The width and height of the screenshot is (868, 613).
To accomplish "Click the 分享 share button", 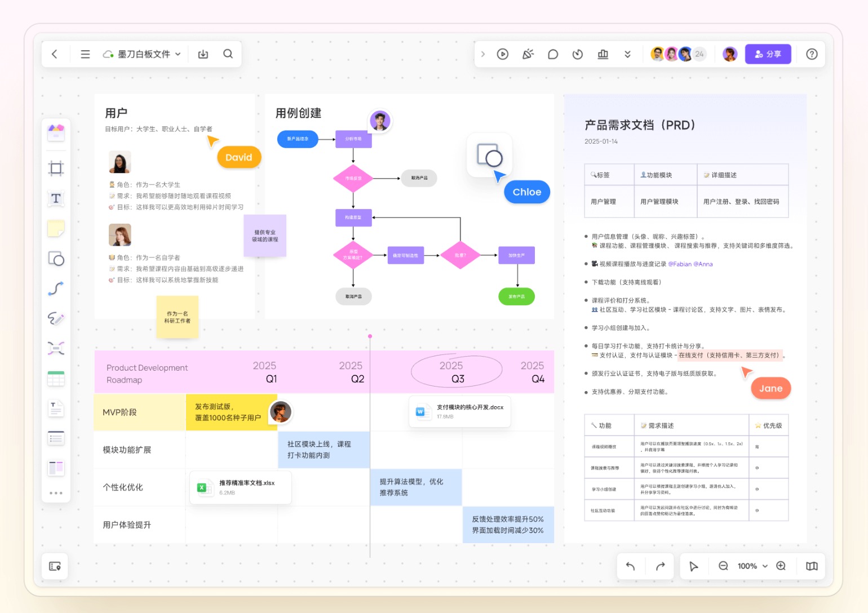I will pyautogui.click(x=768, y=54).
